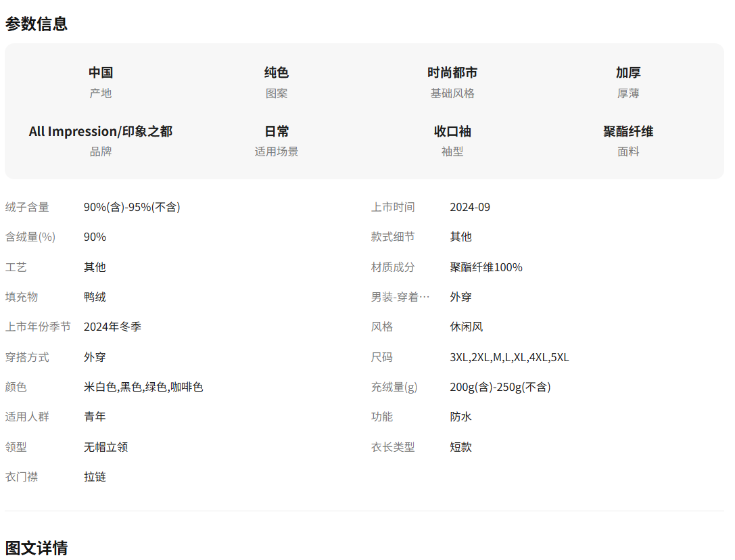The width and height of the screenshot is (735, 560).
Task: Click the color list 米白色,黑色,绿色,咖啡色
Action: (x=143, y=387)
